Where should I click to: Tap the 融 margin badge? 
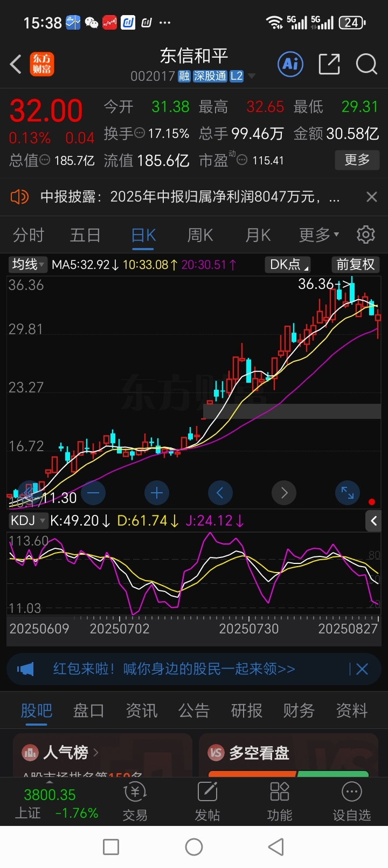click(184, 76)
